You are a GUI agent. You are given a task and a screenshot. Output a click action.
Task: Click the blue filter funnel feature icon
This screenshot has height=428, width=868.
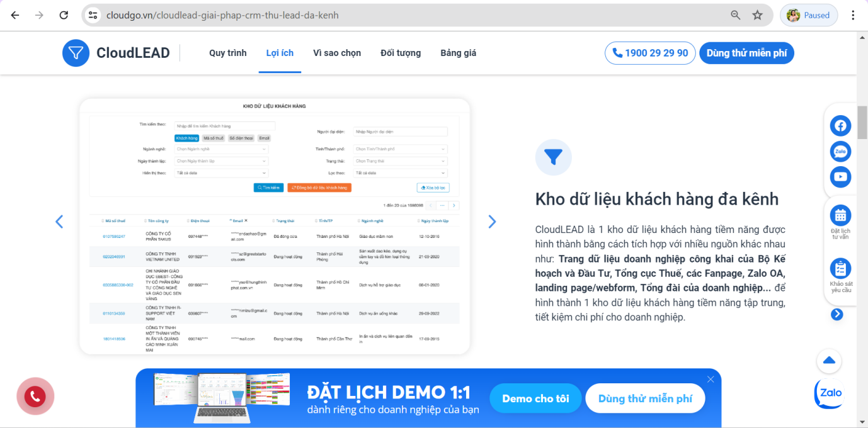click(553, 157)
